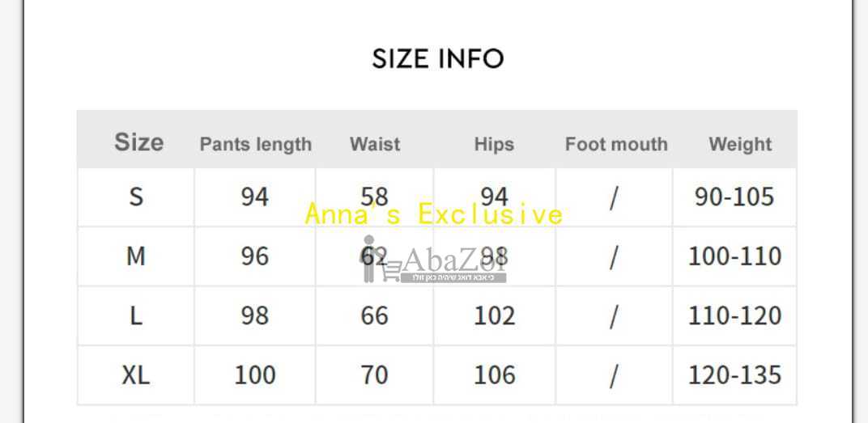868x423 pixels.
Task: Select the 110-120 weight cell
Action: coord(734,315)
